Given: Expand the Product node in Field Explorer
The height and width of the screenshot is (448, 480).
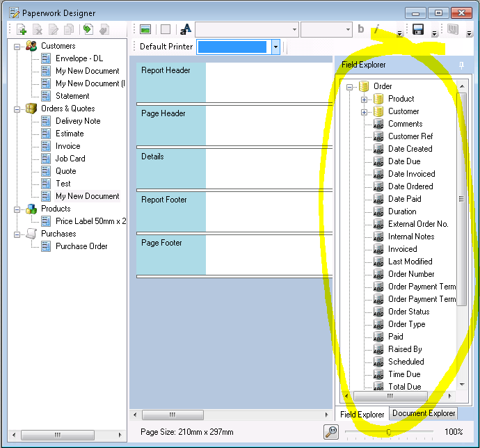Looking at the screenshot, I should point(364,99).
